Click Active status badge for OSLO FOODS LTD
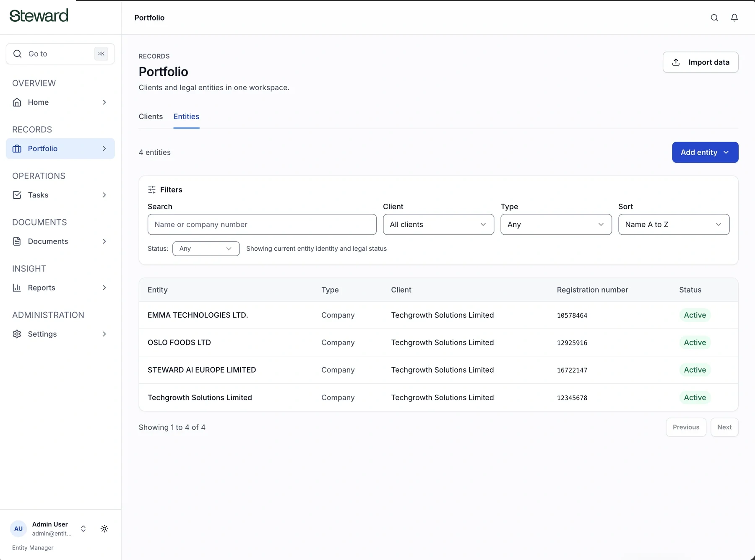Image resolution: width=755 pixels, height=560 pixels. pyautogui.click(x=695, y=342)
